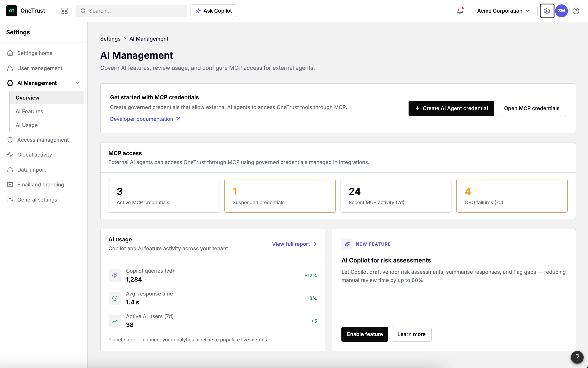Image resolution: width=588 pixels, height=368 pixels.
Task: Click the Recent MCP activity (7d) card
Action: [396, 196]
